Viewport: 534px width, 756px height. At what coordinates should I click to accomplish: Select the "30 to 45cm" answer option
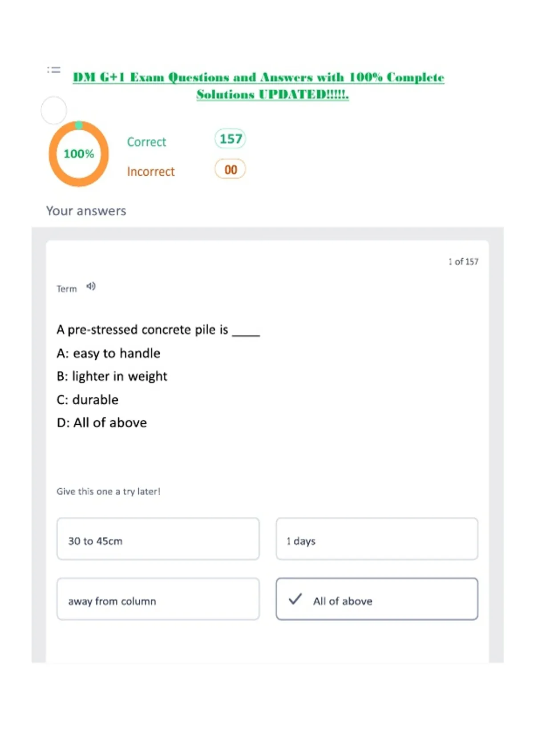158,539
